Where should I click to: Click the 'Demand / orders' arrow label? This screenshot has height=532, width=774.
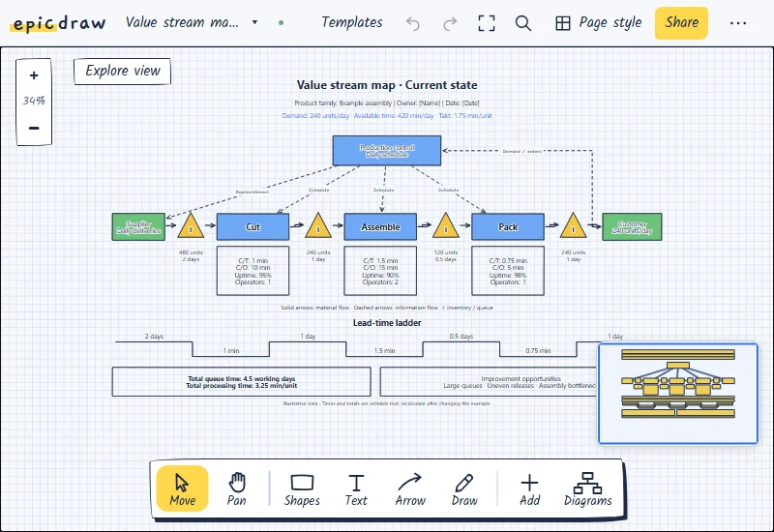pyautogui.click(x=521, y=151)
